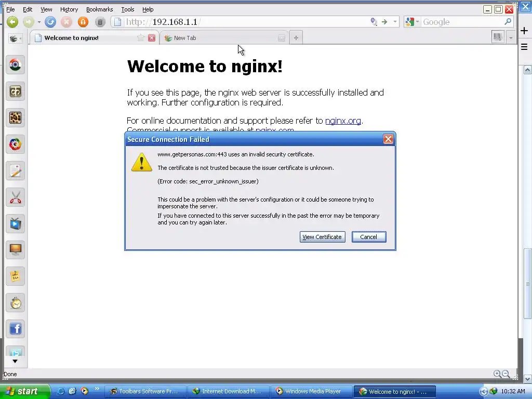
Task: Click the vertical scrollbar thumb
Action: click(x=527, y=284)
